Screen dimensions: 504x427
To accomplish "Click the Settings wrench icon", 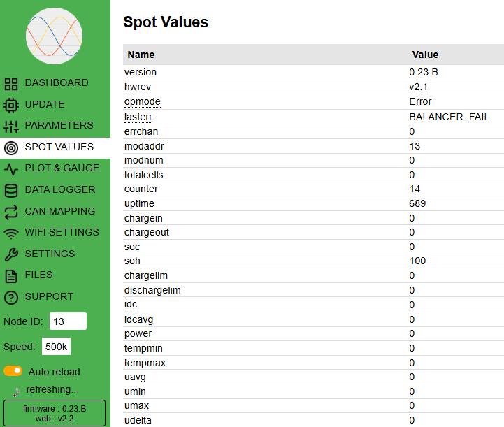I will click(11, 254).
